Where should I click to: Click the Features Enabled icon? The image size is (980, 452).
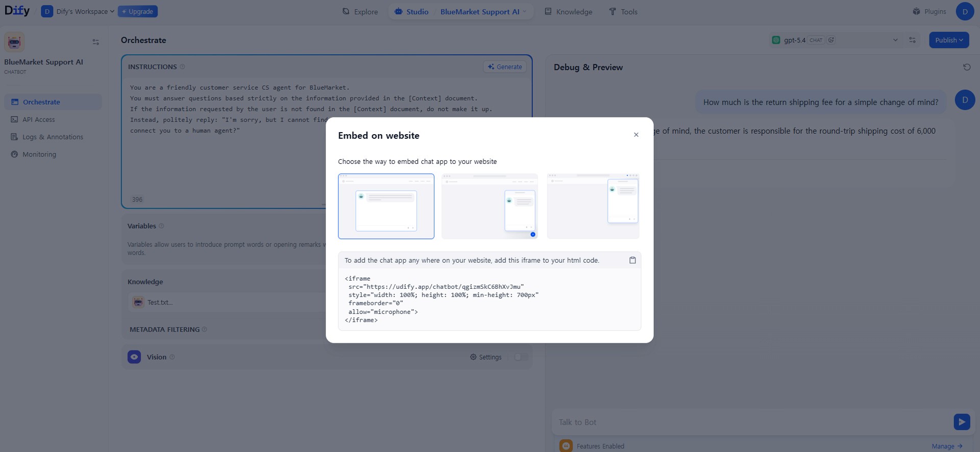(566, 446)
